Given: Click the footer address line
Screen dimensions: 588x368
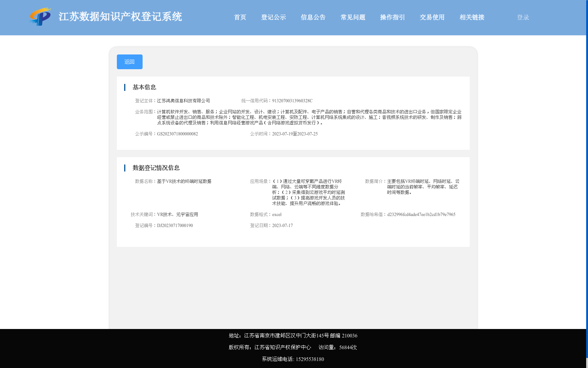Looking at the screenshot, I should [293, 336].
